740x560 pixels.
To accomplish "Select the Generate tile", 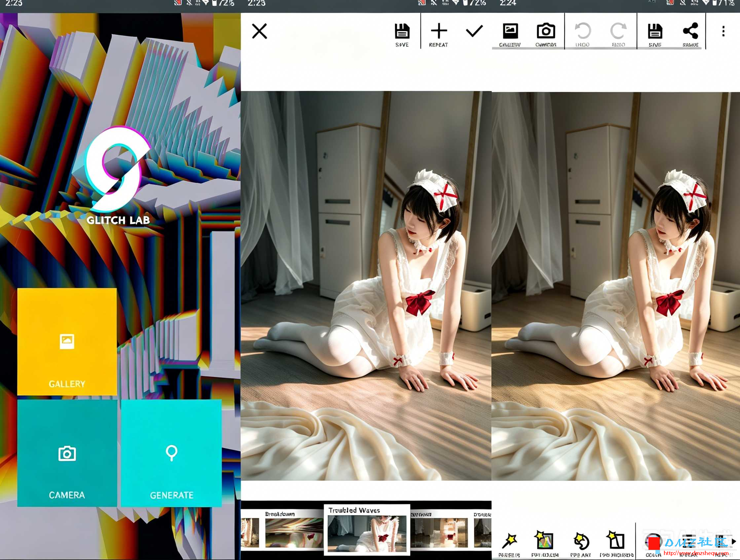I will pyautogui.click(x=171, y=453).
